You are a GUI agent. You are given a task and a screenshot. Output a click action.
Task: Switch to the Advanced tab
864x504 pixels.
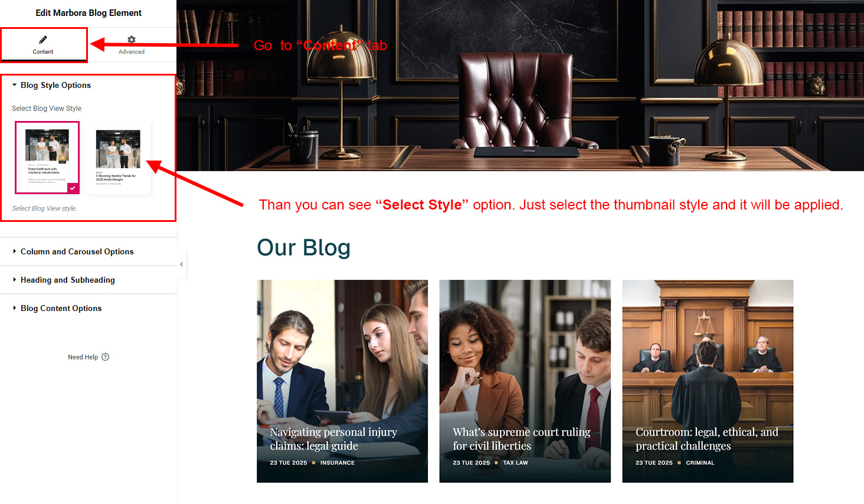click(132, 44)
